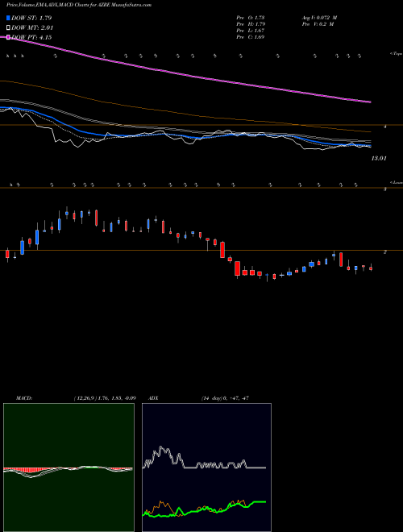Select the 'DOW ST: 1.79' legend label
The width and height of the screenshot is (403, 532).
[x=31, y=18]
